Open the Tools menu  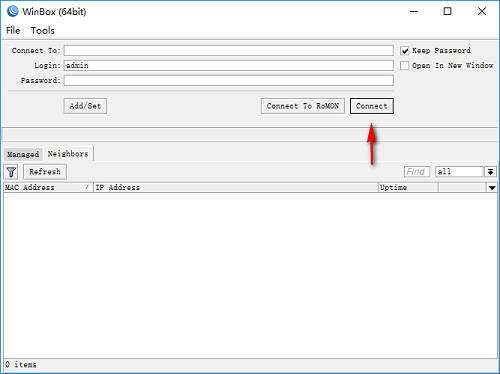point(43,31)
